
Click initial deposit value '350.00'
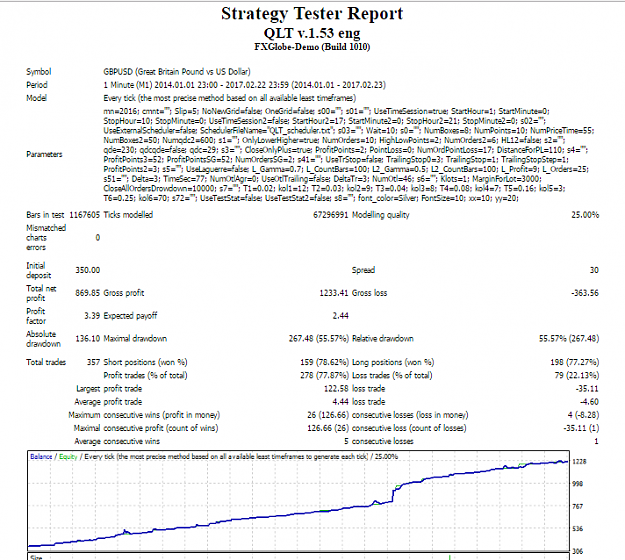tap(88, 270)
